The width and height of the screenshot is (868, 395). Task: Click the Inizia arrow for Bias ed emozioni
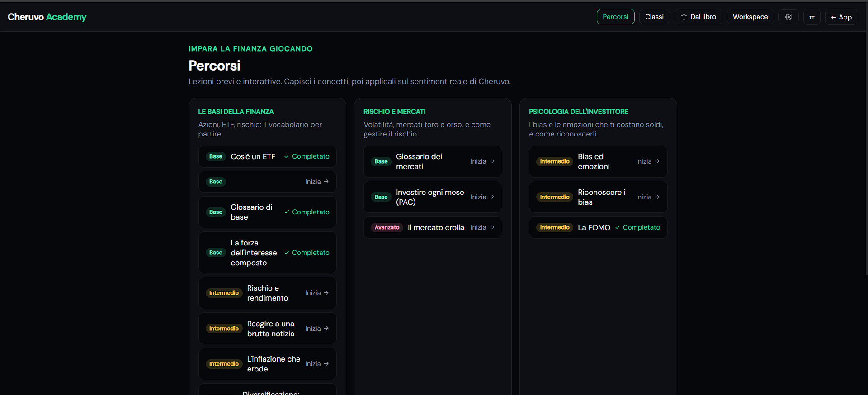[657, 161]
